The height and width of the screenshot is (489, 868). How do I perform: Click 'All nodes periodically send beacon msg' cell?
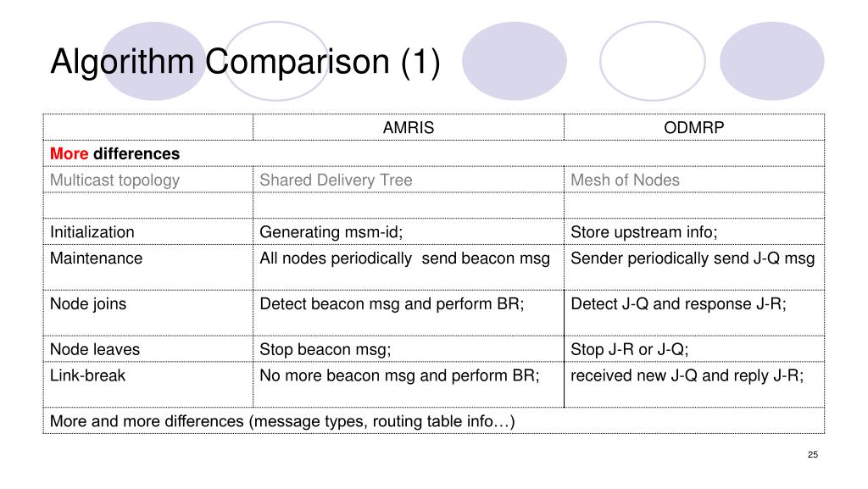404,258
